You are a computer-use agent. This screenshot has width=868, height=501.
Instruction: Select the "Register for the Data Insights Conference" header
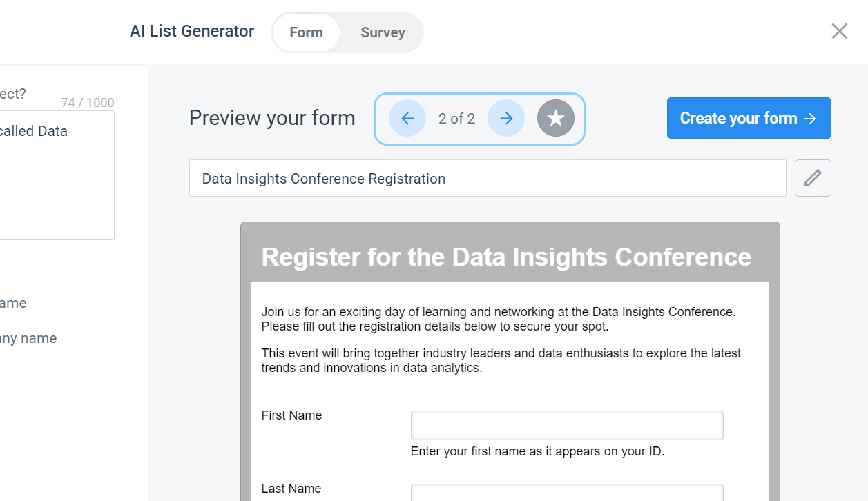506,257
